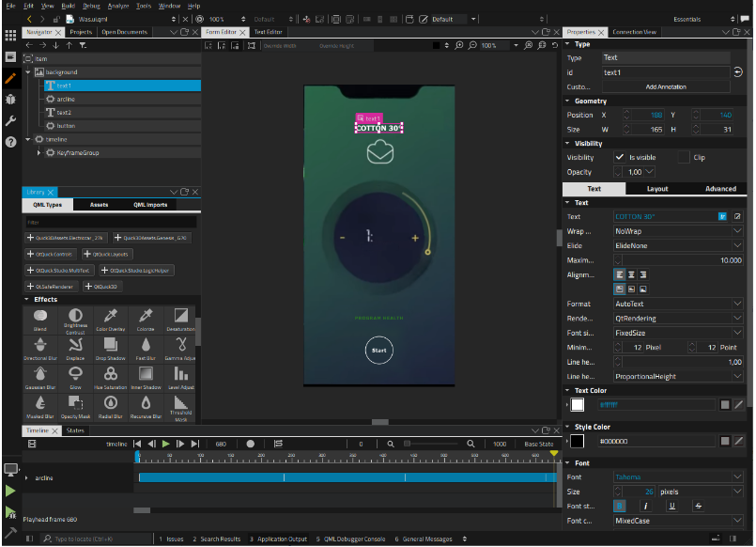Pick the Colorize effect icon
This screenshot has height=547, width=756.
[x=146, y=320]
